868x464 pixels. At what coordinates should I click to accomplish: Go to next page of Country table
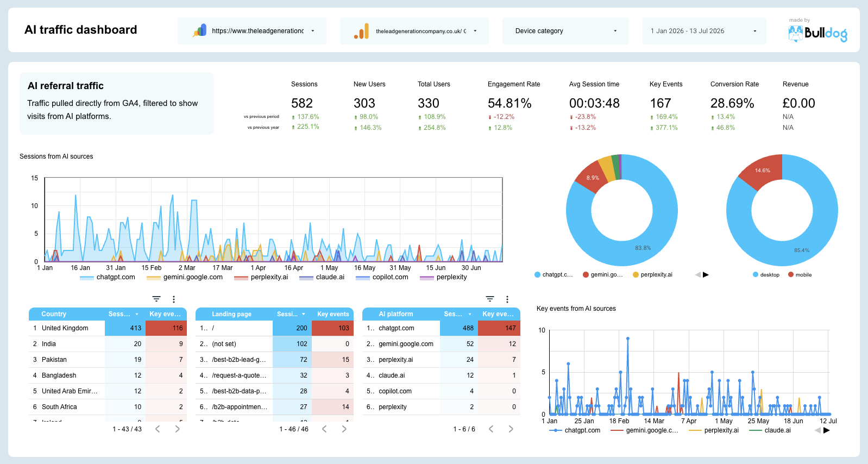(177, 429)
